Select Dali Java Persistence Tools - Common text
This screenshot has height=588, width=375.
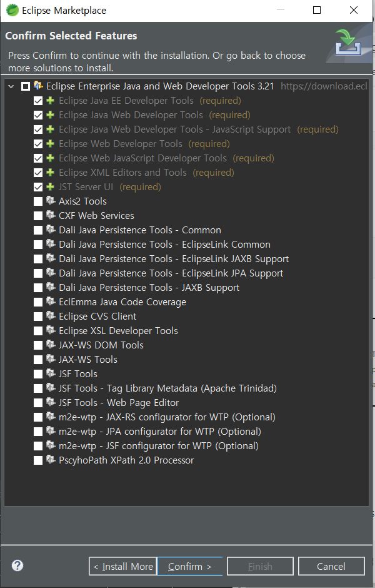[x=140, y=230]
